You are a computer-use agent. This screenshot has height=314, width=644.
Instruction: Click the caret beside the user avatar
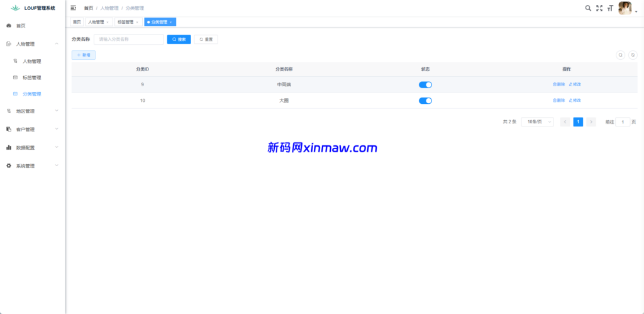tap(636, 11)
